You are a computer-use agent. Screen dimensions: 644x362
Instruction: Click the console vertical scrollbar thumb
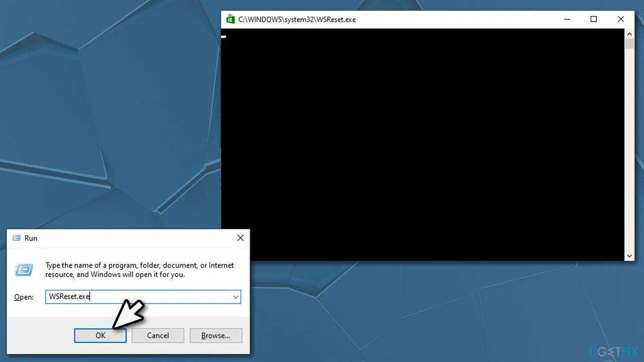[x=629, y=43]
